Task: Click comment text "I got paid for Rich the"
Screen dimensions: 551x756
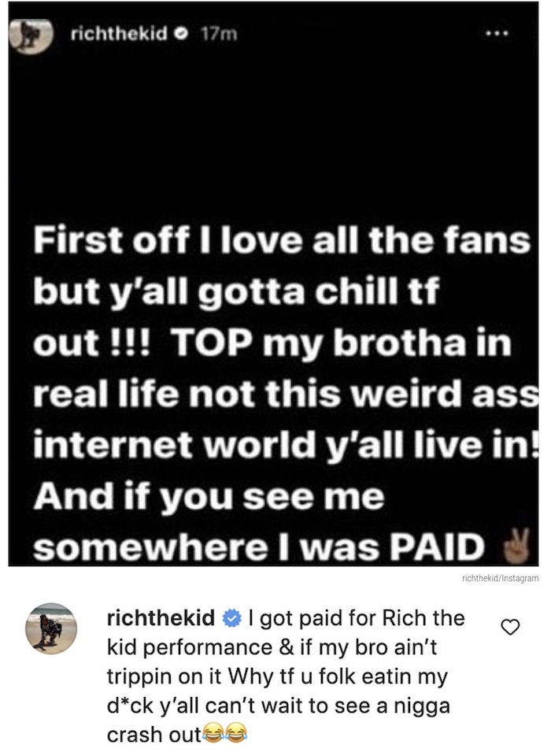Action: [x=357, y=618]
